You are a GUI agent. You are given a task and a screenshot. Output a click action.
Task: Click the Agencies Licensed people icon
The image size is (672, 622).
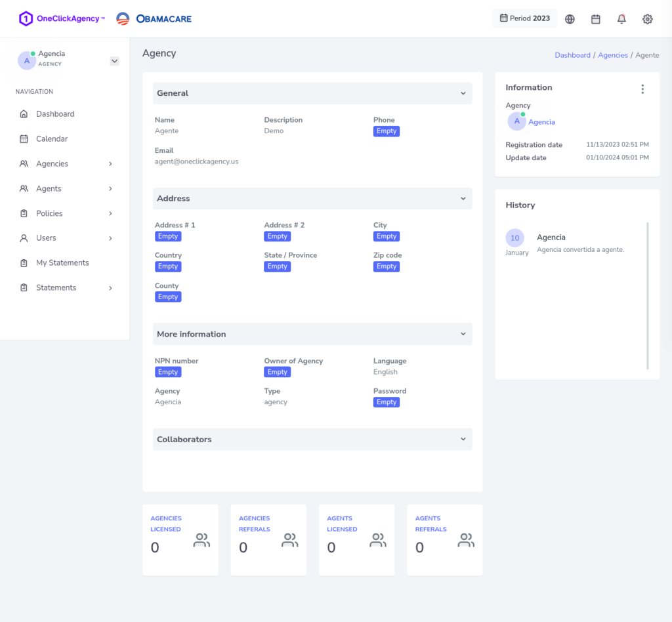click(x=201, y=541)
